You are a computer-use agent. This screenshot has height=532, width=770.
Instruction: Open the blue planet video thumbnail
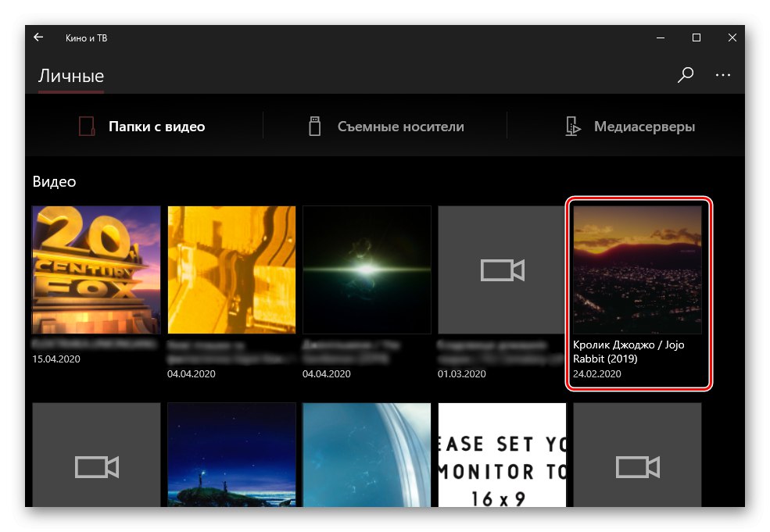(367, 455)
